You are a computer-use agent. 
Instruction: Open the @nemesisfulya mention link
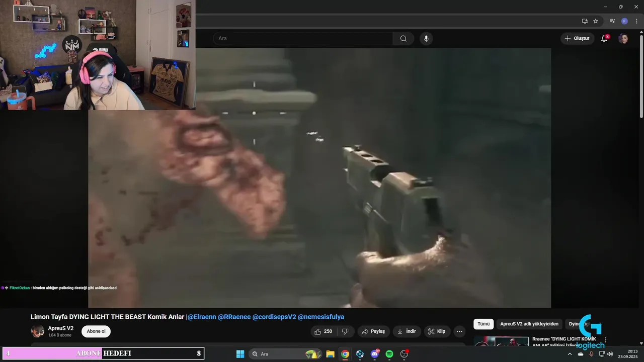(x=321, y=317)
